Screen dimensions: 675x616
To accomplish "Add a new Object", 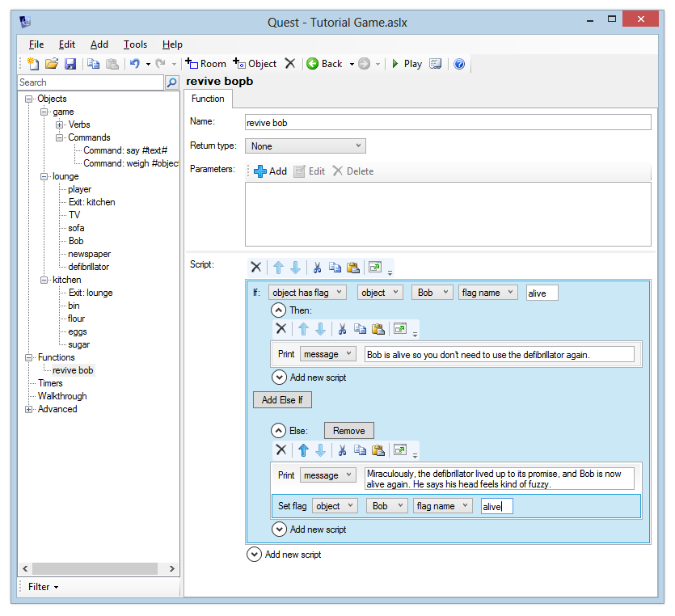I will pyautogui.click(x=255, y=64).
